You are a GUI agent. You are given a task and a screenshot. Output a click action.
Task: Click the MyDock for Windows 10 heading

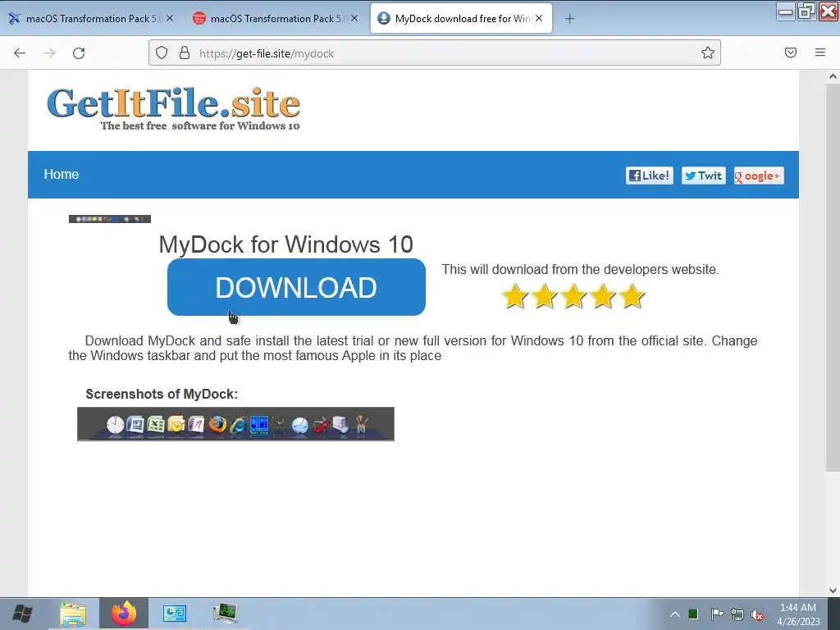pyautogui.click(x=286, y=244)
